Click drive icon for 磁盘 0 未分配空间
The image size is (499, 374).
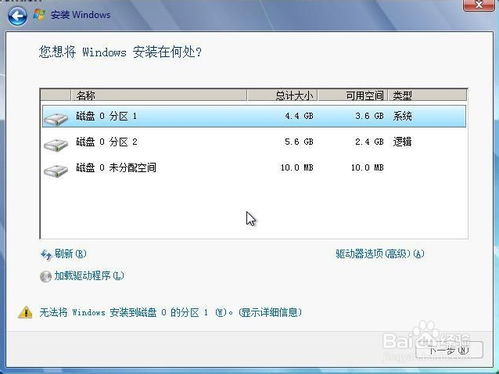[x=56, y=170]
